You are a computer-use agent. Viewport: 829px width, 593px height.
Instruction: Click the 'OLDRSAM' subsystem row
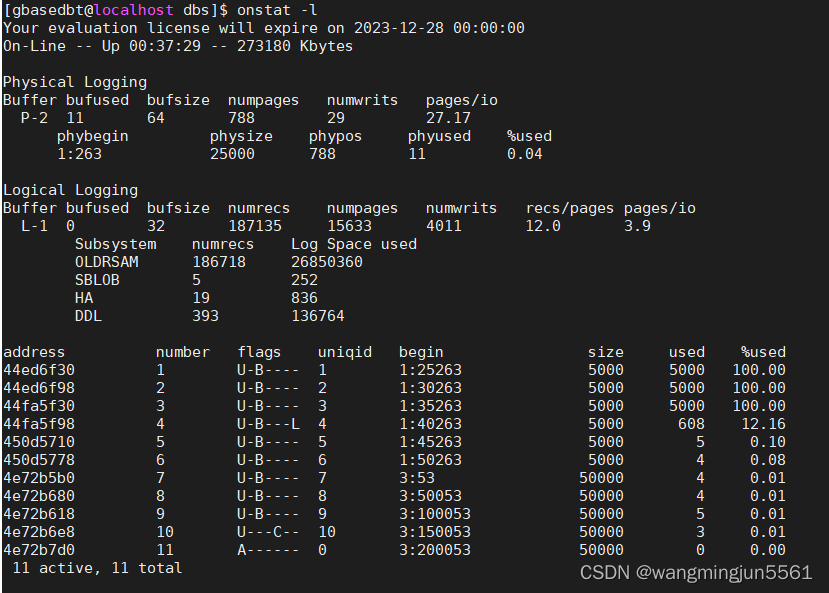click(x=219, y=262)
